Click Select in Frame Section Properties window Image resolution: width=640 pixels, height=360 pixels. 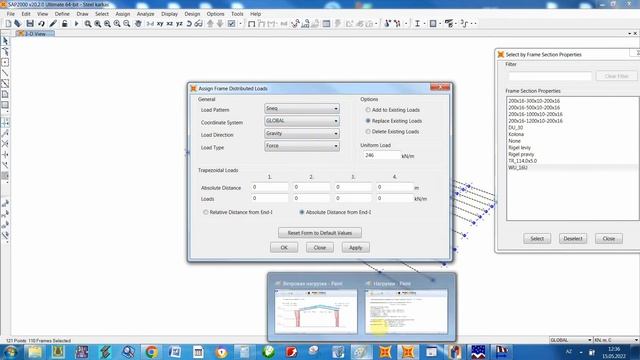coord(537,238)
